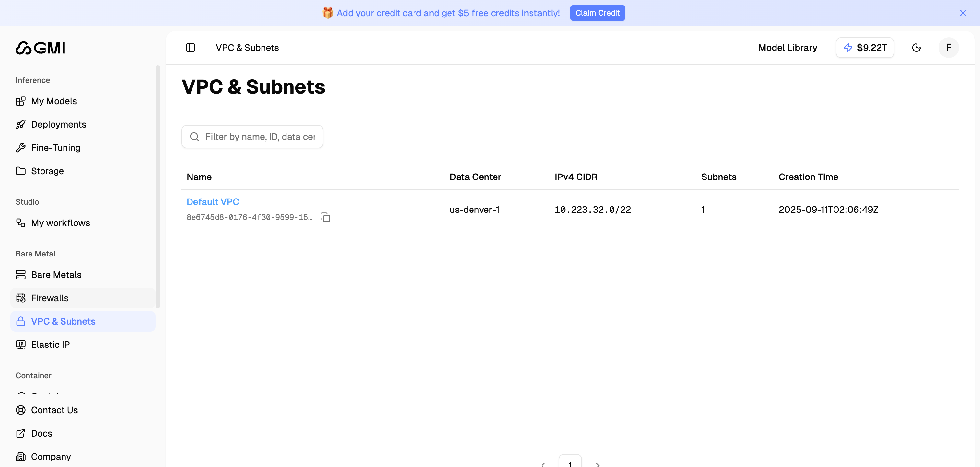This screenshot has height=467, width=980.
Task: Toggle dark mode moon icon
Action: [x=916, y=48]
